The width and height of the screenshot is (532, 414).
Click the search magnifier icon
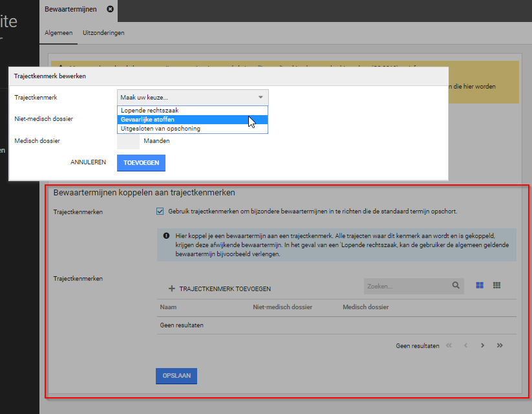tap(456, 285)
